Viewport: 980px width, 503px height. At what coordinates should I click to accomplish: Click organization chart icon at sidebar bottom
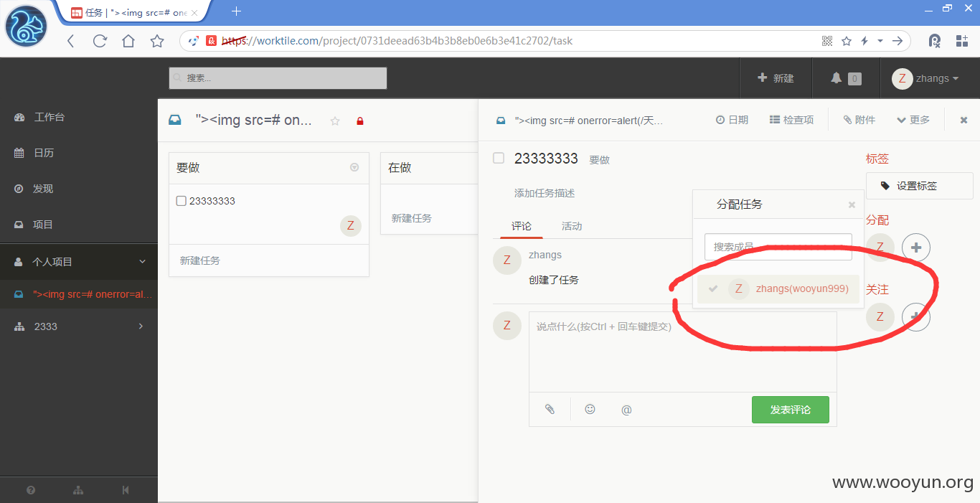78,490
